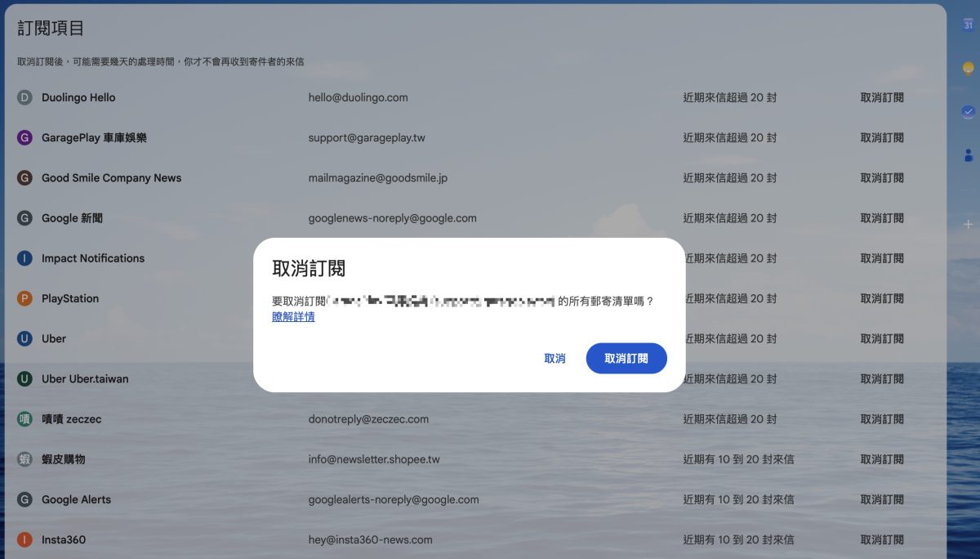Click 取消訂閱 in the Uber row

tap(882, 338)
